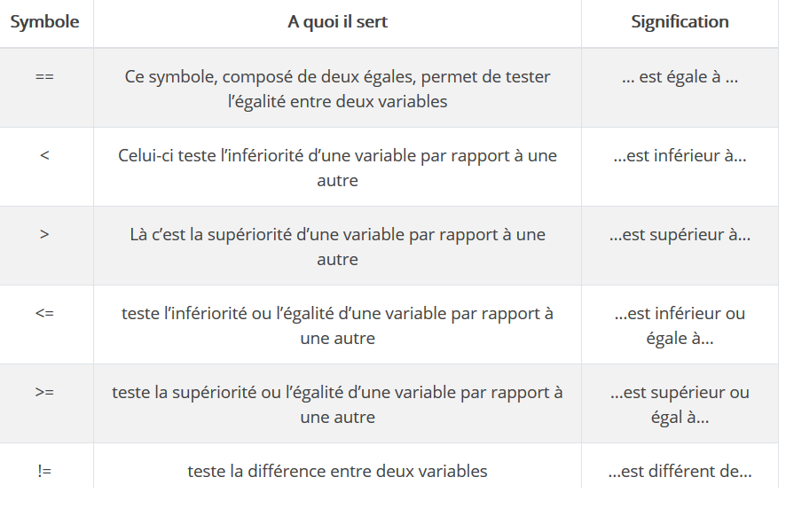Screen dimensions: 786x532
Task: Click the '...est inférieur à...' cell
Action: pos(680,155)
